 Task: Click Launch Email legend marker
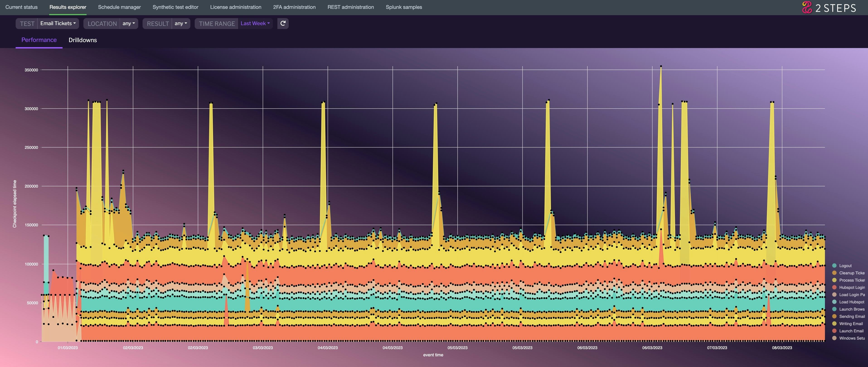(834, 331)
